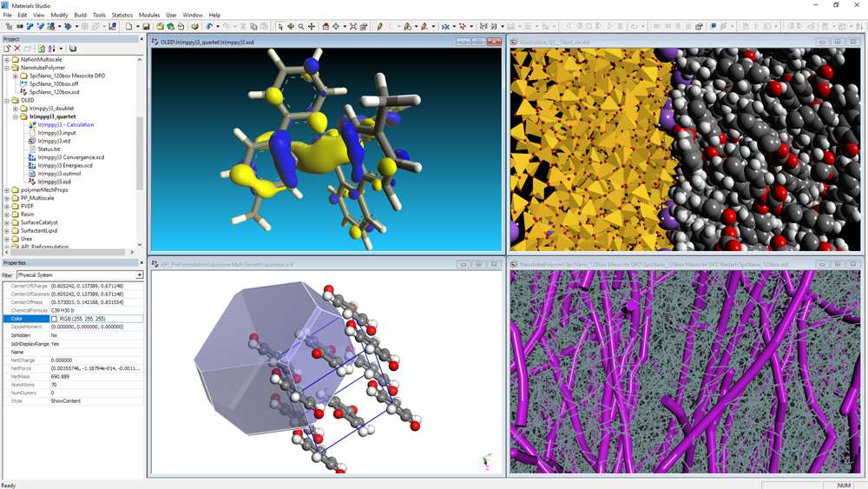Select Status.txt in project tree
868x489 pixels.
pos(49,149)
